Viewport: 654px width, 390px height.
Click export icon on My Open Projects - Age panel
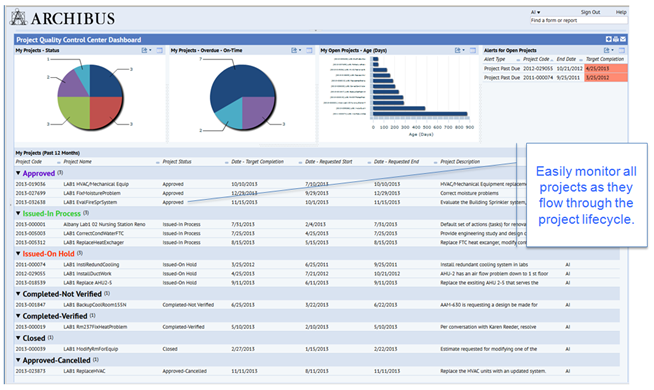tap(458, 50)
